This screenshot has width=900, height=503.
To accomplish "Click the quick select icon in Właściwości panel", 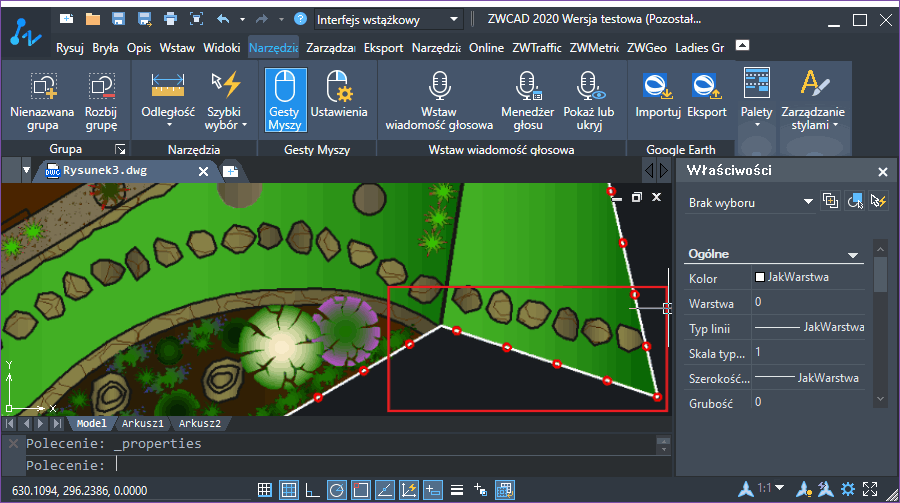I will 878,202.
